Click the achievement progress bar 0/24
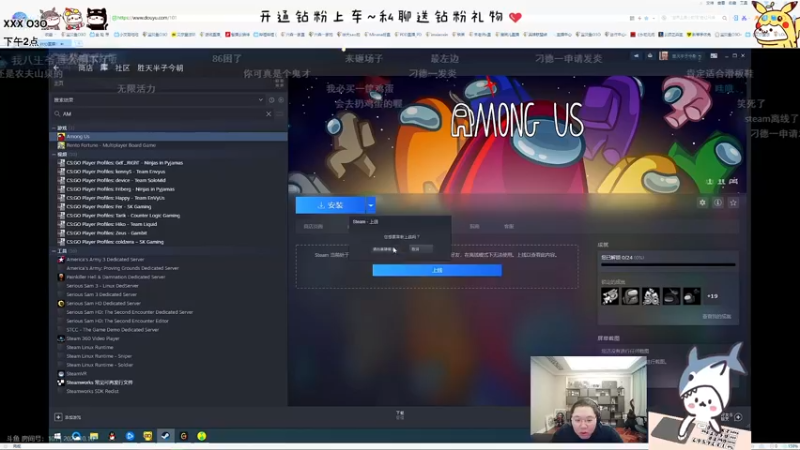The image size is (800, 450). tap(668, 265)
